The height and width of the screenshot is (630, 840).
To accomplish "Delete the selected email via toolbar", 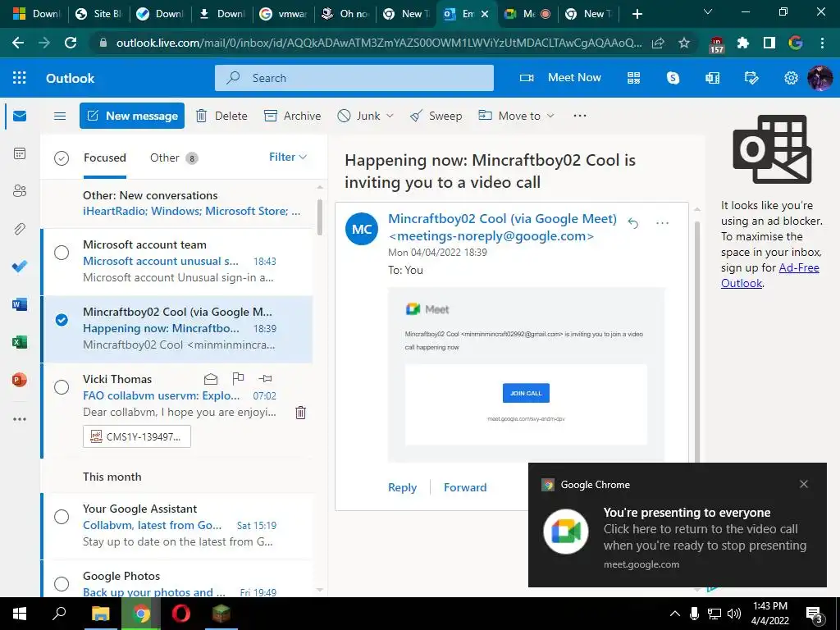I will [221, 116].
